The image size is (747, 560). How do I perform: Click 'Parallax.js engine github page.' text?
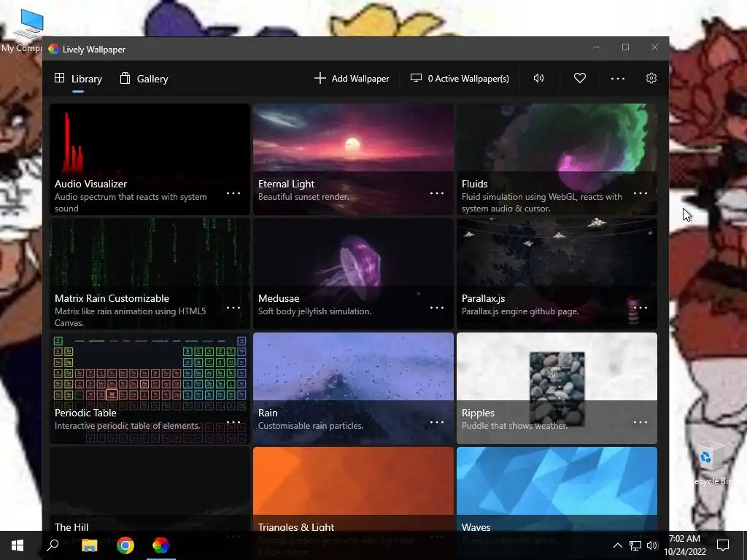[x=520, y=311]
